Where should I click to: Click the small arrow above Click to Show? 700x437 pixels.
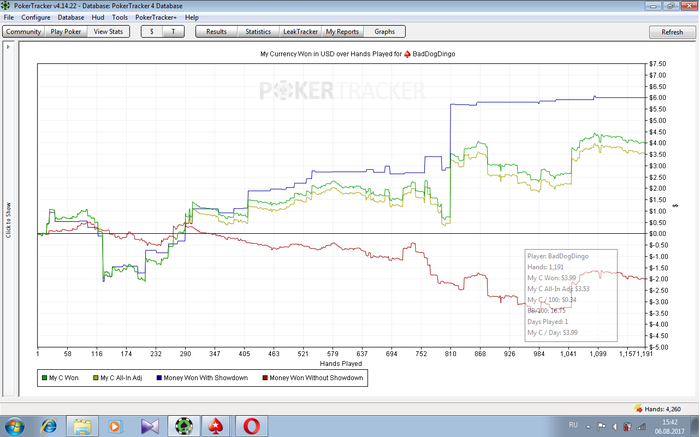click(x=8, y=46)
